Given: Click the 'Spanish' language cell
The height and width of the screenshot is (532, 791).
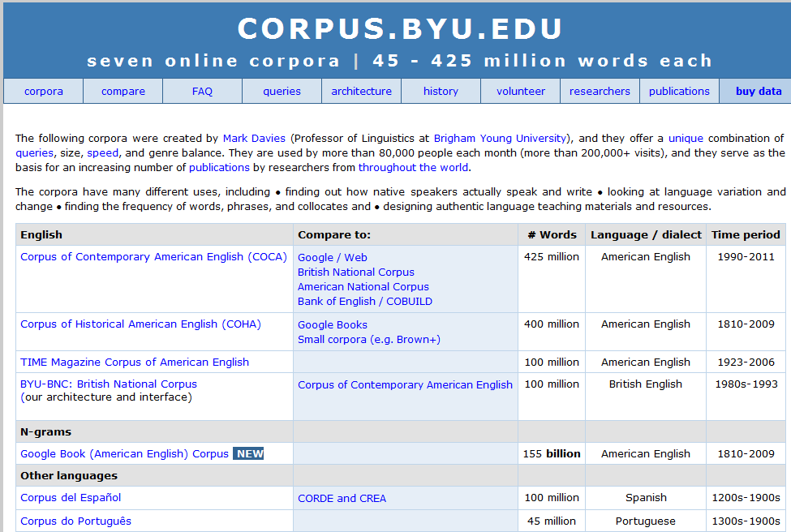Looking at the screenshot, I should [x=646, y=498].
